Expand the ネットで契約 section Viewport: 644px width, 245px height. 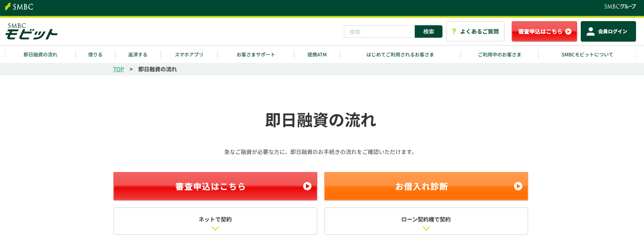pyautogui.click(x=215, y=221)
